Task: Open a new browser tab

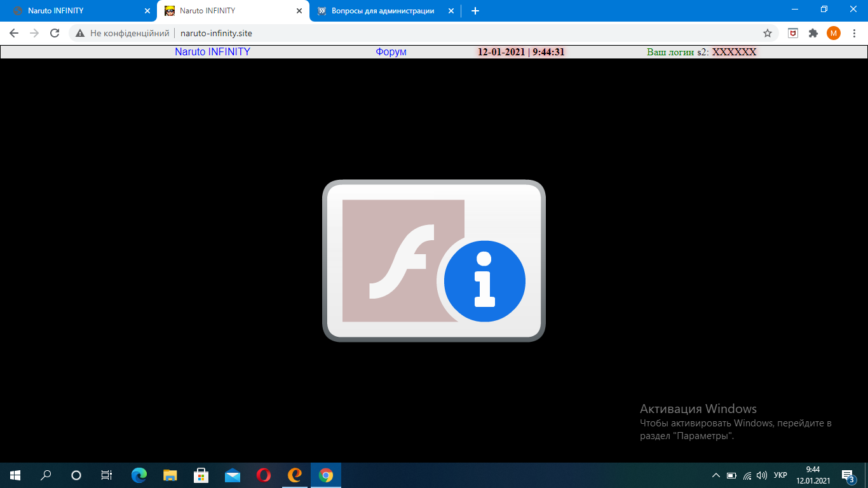Action: click(x=475, y=11)
